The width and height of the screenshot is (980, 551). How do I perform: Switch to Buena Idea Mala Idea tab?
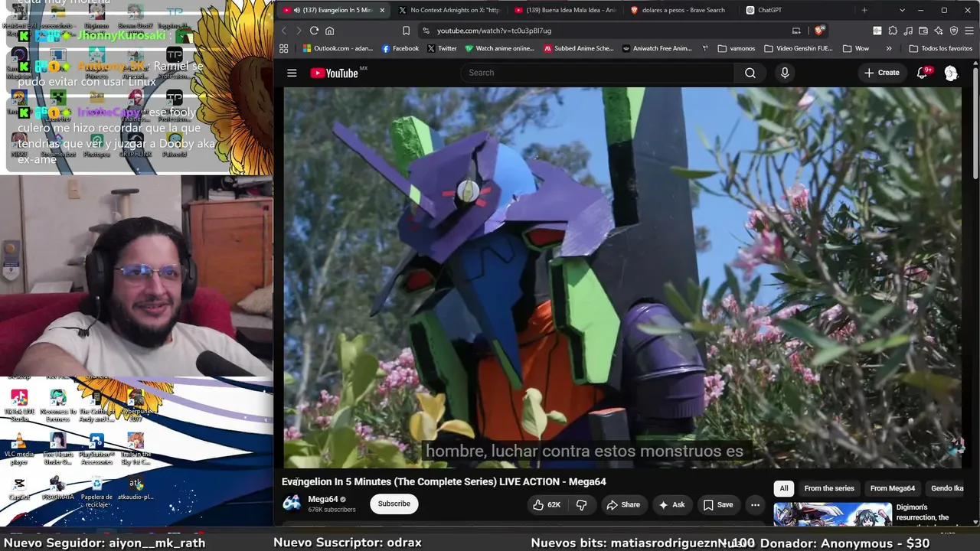pyautogui.click(x=565, y=10)
